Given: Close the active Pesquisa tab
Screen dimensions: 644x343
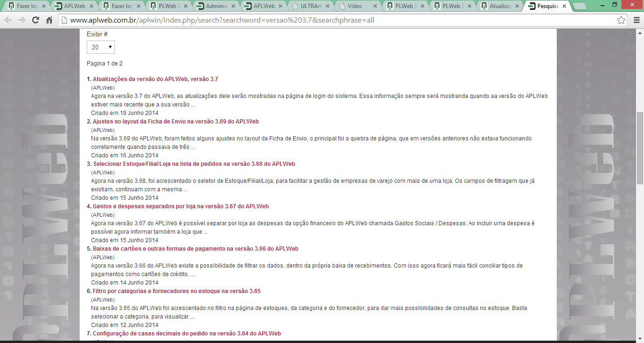Looking at the screenshot, I should point(565,6).
